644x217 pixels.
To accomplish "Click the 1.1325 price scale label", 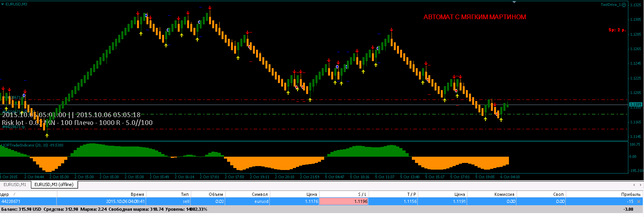I will pyautogui.click(x=636, y=5).
